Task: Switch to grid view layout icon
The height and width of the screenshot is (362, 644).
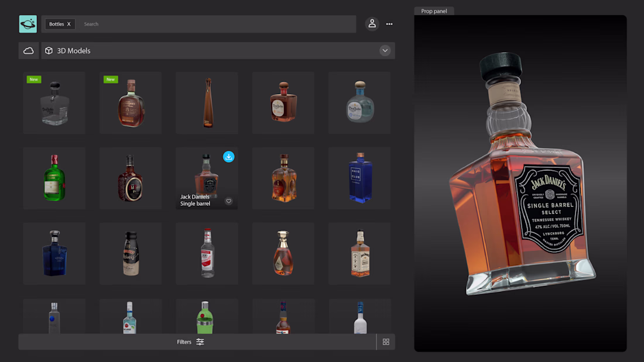Action: tap(386, 342)
